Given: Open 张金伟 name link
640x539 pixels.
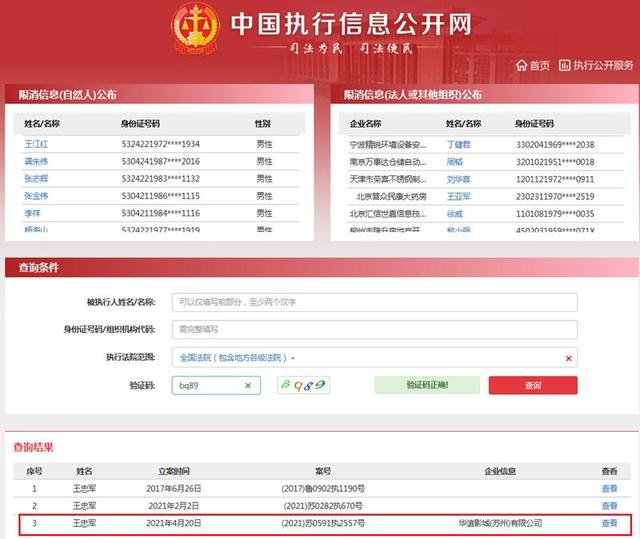Looking at the screenshot, I should tap(36, 196).
